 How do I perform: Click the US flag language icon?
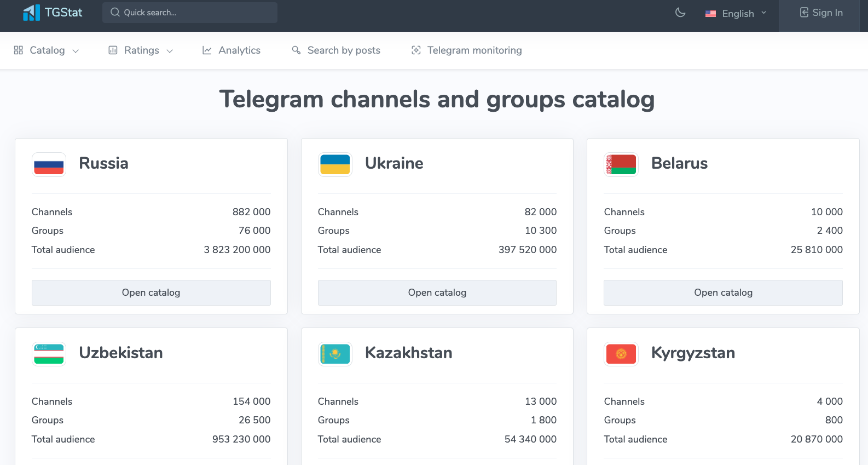[x=710, y=14]
